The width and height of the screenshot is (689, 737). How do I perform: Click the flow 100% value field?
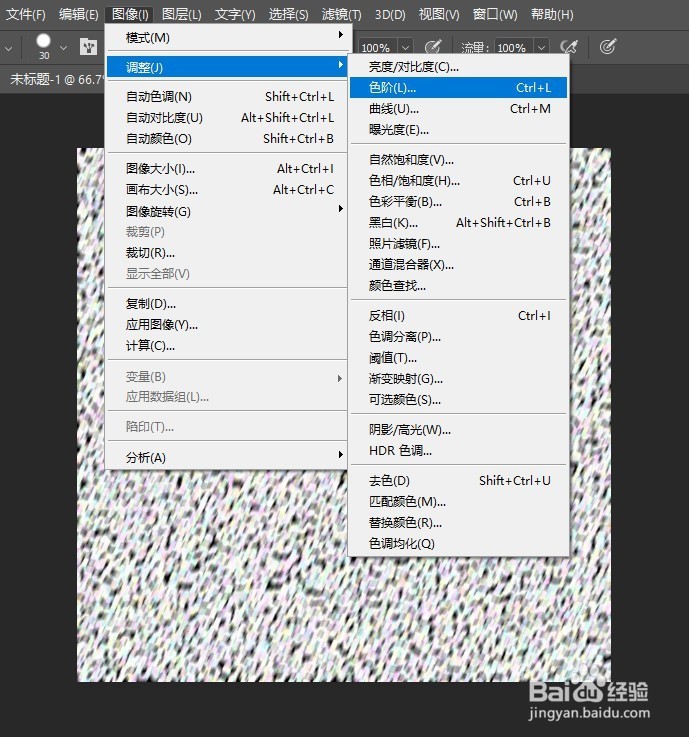coord(513,47)
